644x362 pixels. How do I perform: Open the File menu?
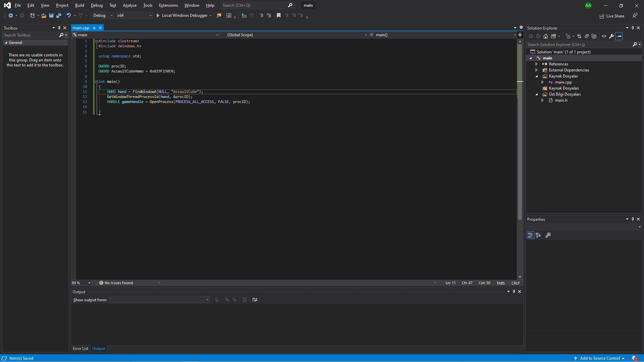[18, 5]
